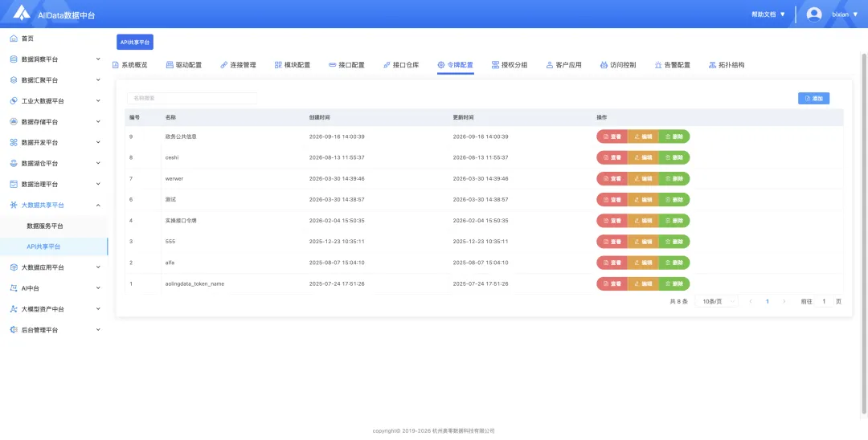Click the 创建时间 column header

pos(319,118)
